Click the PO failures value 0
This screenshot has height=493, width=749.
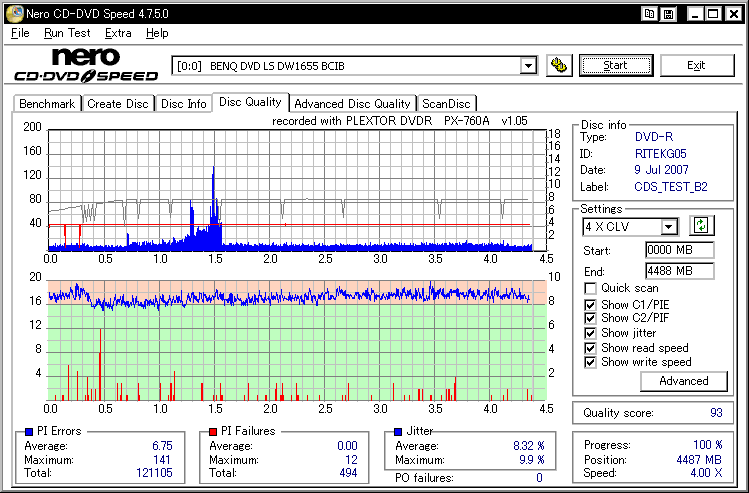[x=539, y=478]
